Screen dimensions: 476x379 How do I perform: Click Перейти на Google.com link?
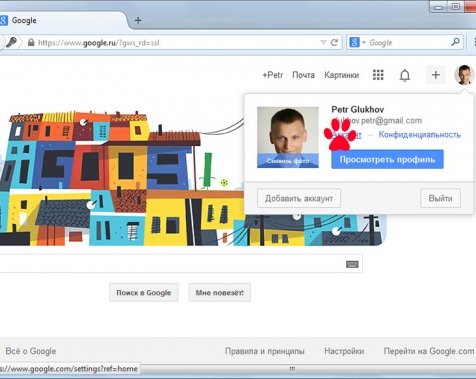coord(429,351)
